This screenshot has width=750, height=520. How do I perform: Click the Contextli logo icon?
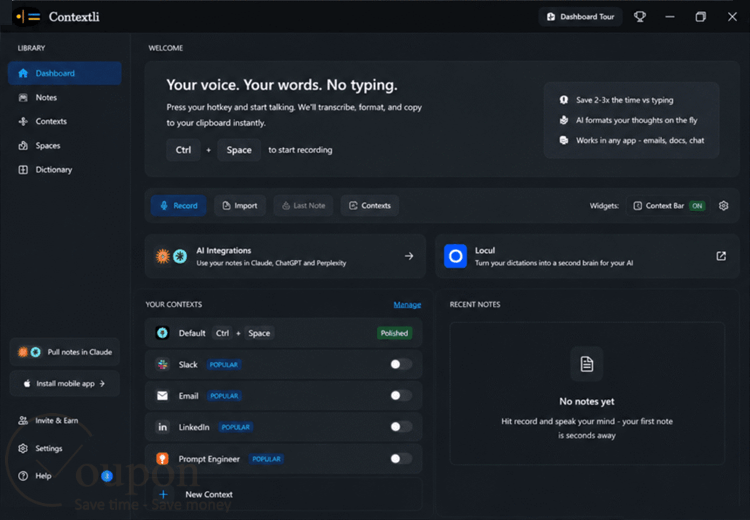point(27,17)
